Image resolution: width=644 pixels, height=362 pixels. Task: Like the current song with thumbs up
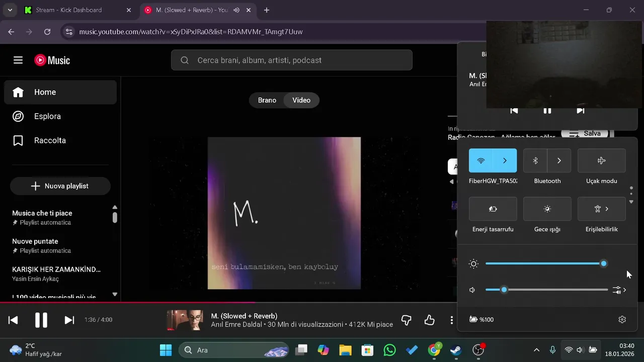[x=429, y=320]
